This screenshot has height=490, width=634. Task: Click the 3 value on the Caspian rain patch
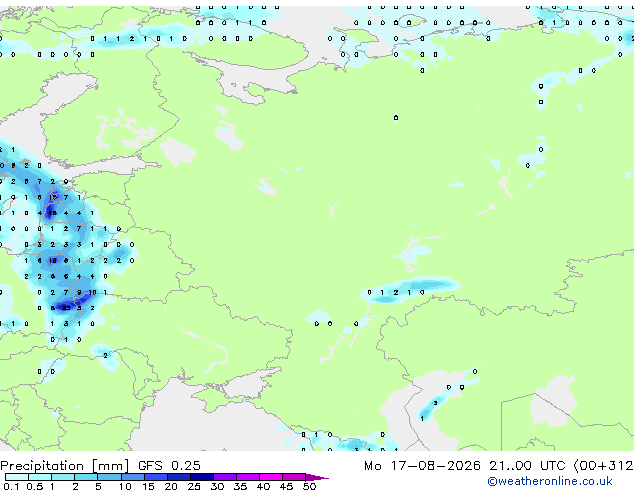(x=435, y=403)
